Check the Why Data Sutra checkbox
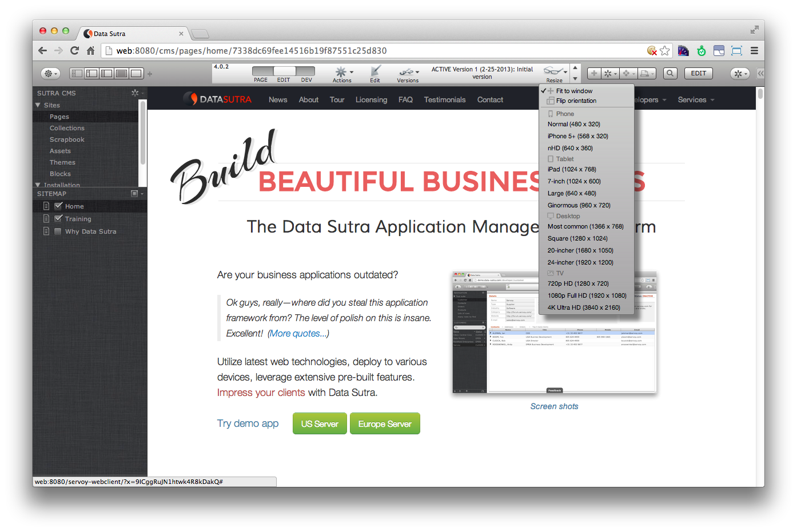 pos(58,231)
